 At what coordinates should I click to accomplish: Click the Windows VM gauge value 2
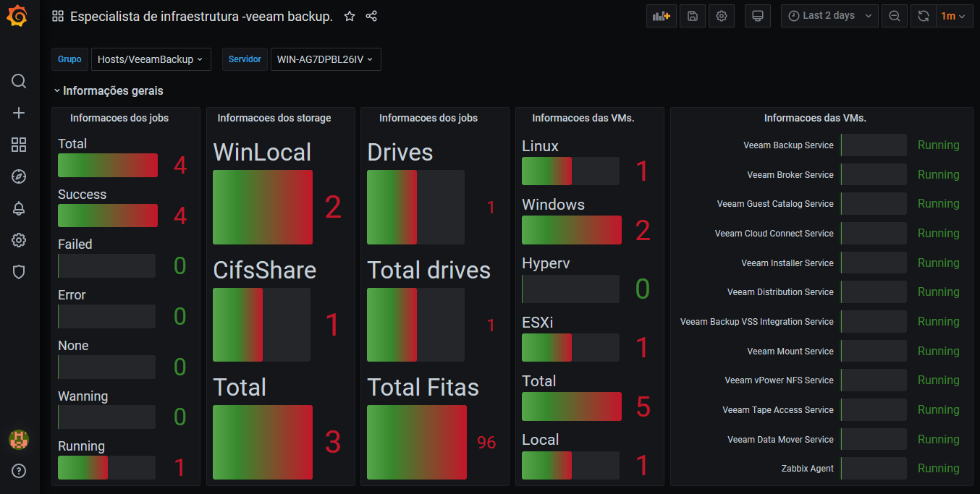(x=643, y=230)
